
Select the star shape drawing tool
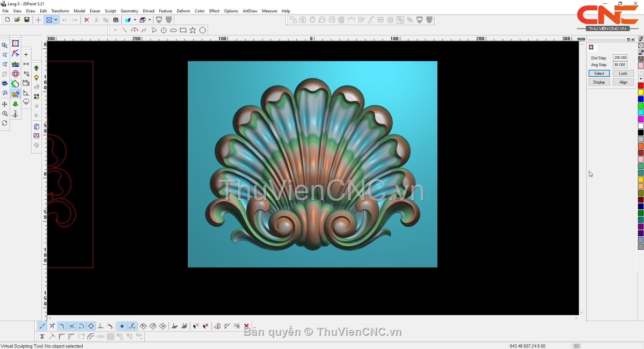pos(193,30)
